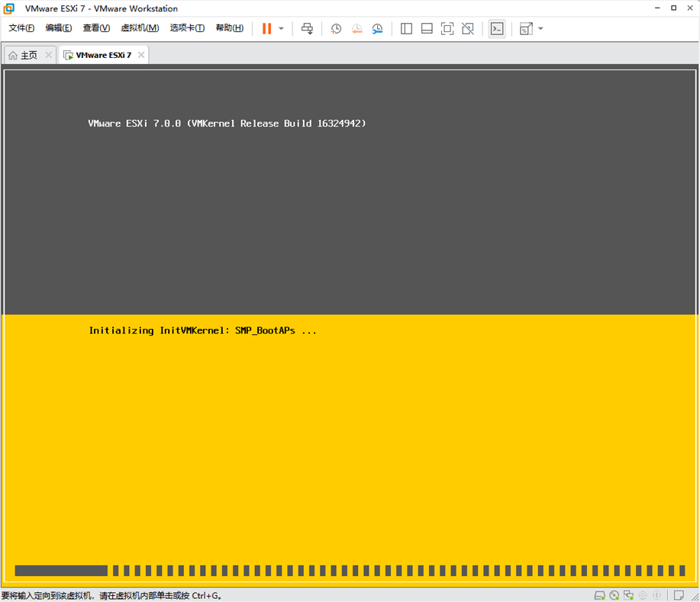
Task: Switch to Unity mode
Action: (x=468, y=28)
